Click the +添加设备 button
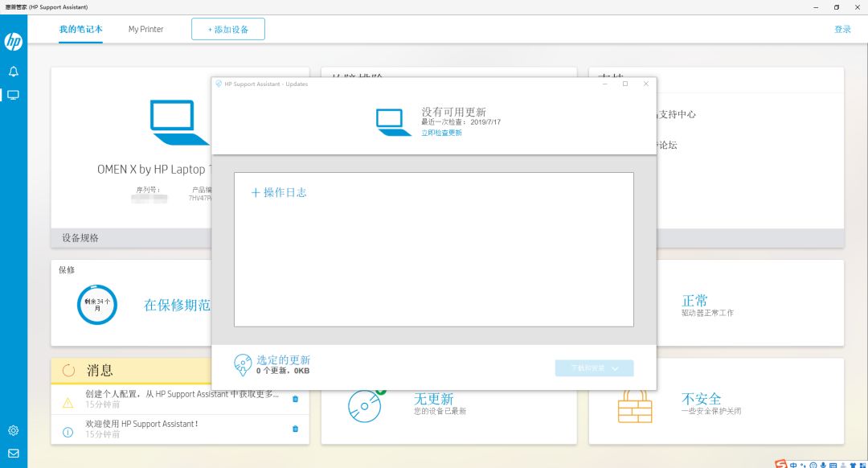 [228, 29]
